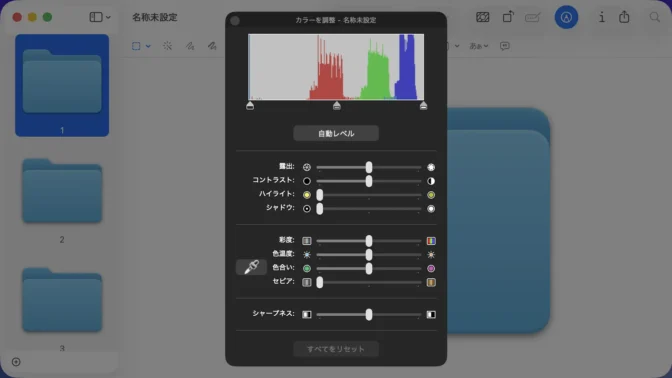Open the sidebar view options chevron
Image resolution: width=672 pixels, height=378 pixels.
[x=108, y=18]
